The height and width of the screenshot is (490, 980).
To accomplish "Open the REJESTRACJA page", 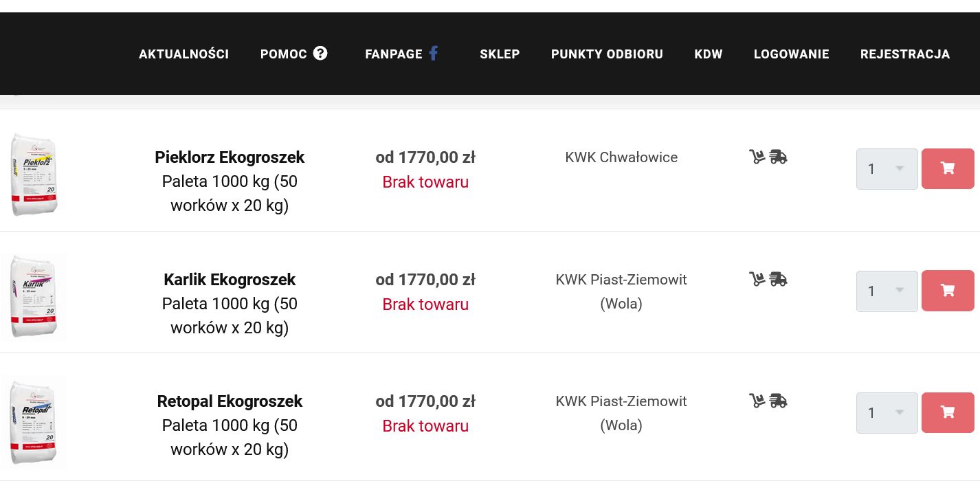I will tap(904, 54).
